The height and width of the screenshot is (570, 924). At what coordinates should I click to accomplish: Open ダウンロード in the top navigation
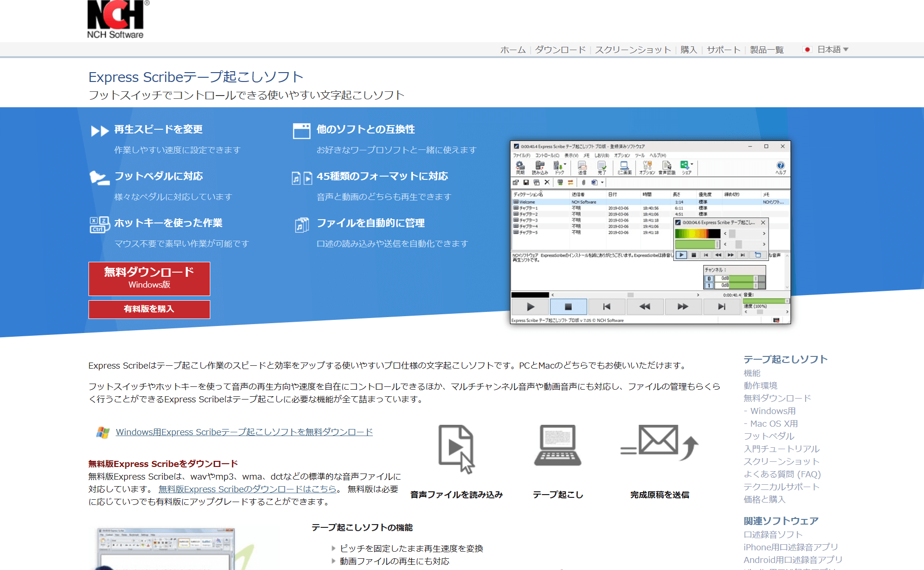[560, 50]
